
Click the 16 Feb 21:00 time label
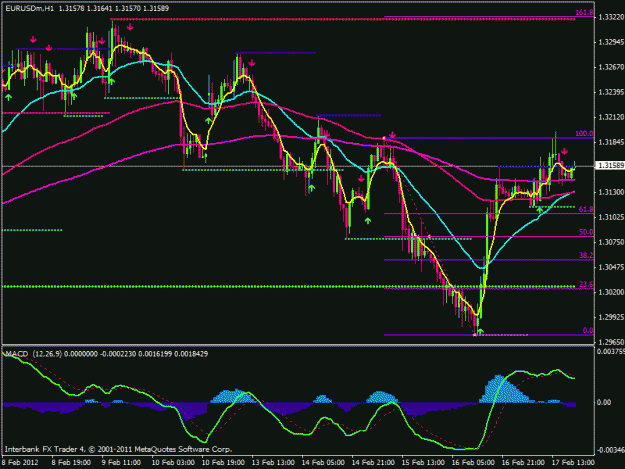523,462
